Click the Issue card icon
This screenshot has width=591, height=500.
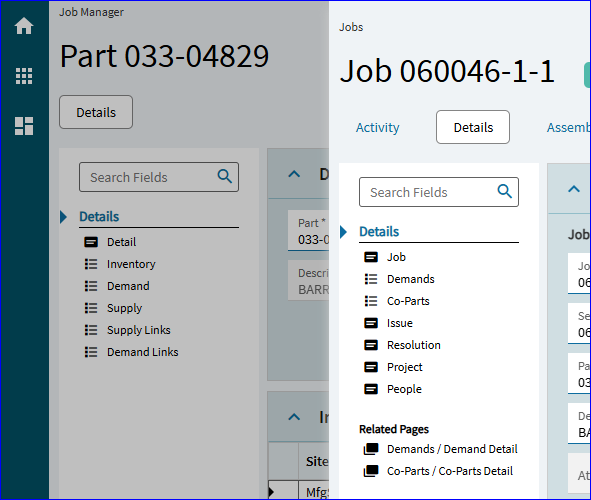[371, 323]
